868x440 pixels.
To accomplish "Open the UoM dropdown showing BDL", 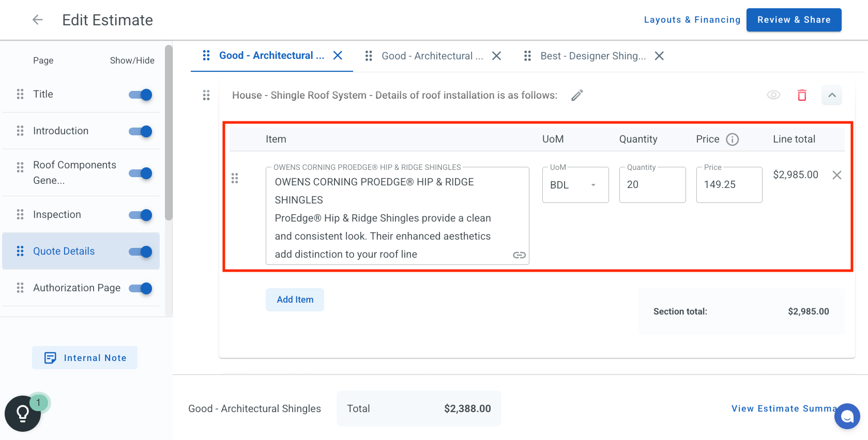I will click(x=575, y=185).
